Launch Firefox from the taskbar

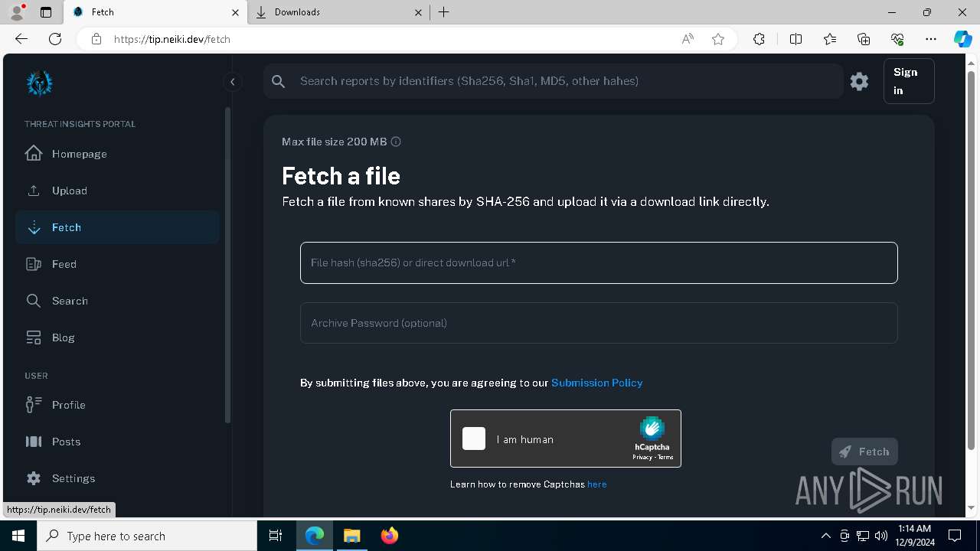pyautogui.click(x=390, y=536)
